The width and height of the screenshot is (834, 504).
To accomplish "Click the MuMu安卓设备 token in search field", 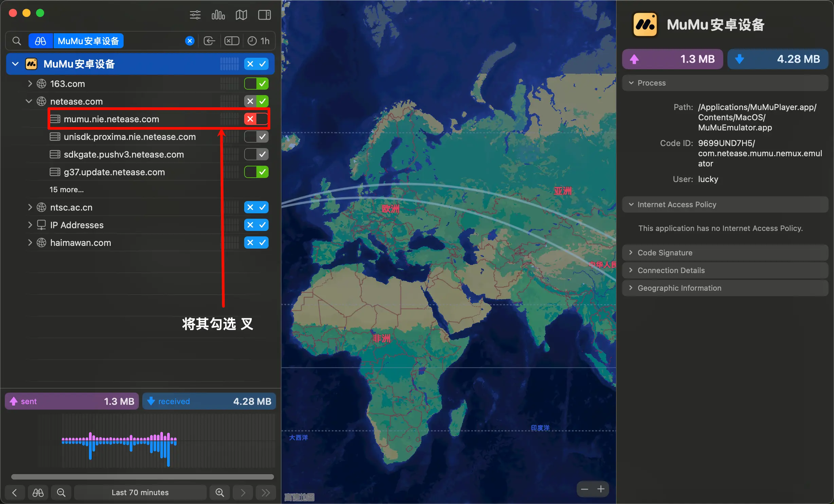I will point(88,41).
